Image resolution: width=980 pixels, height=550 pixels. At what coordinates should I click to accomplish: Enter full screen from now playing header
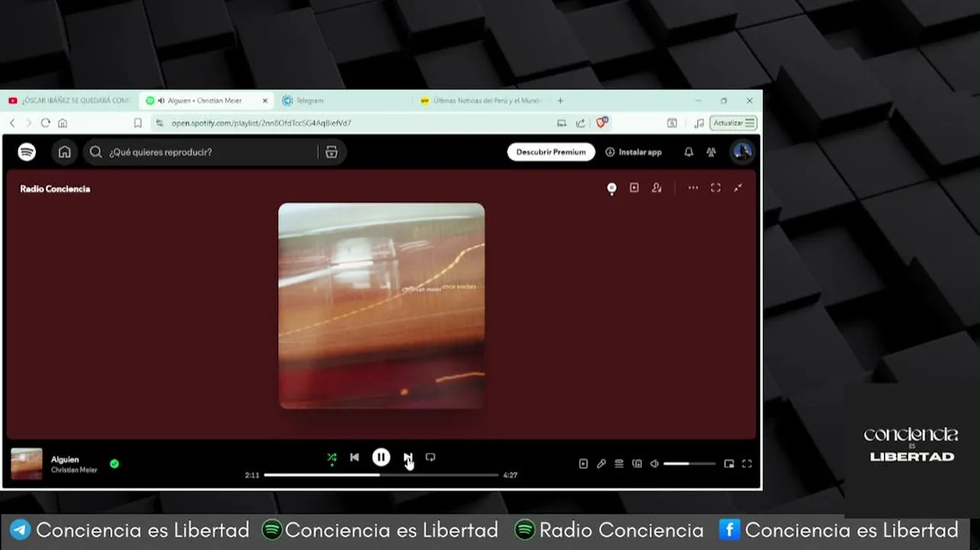(x=715, y=188)
